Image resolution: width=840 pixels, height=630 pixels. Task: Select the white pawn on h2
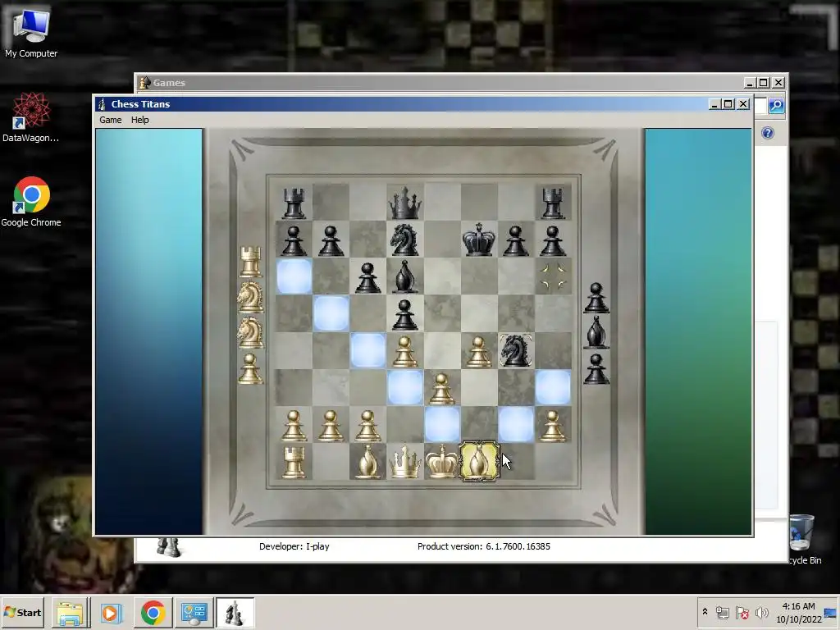point(553,424)
